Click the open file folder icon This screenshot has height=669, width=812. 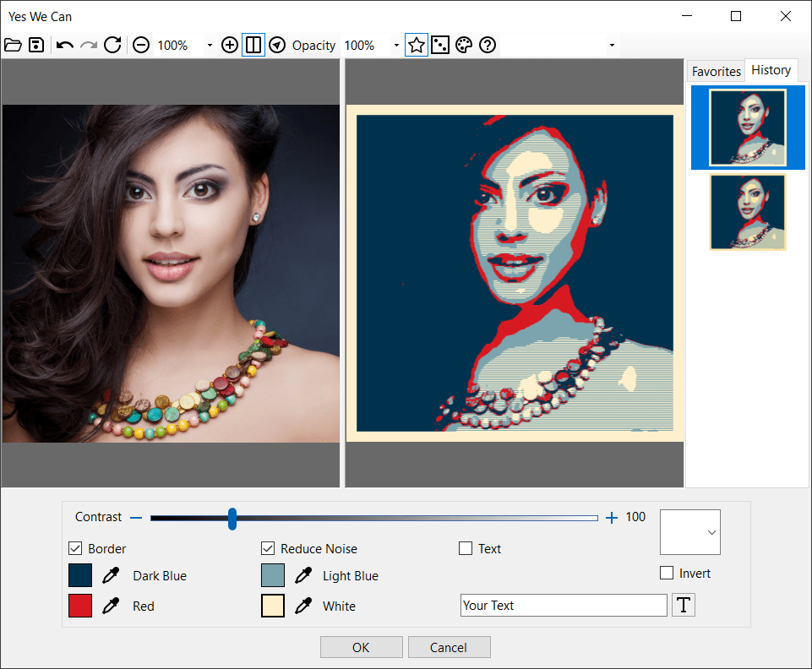point(13,46)
